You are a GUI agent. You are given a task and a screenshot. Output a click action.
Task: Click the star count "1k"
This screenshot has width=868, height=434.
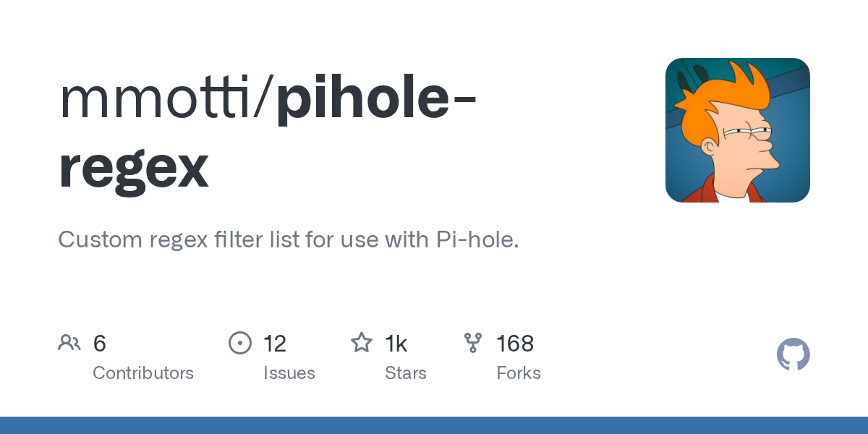tap(396, 344)
